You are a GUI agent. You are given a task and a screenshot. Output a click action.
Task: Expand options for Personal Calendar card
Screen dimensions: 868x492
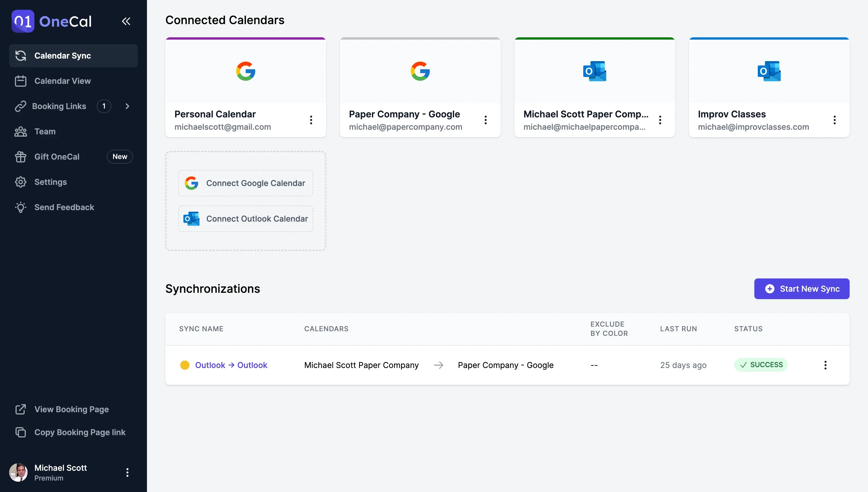click(x=311, y=120)
